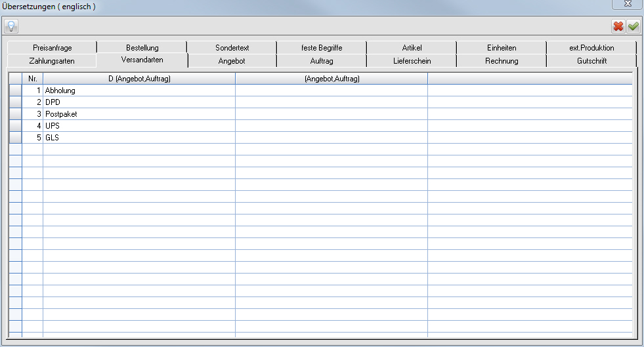Screen dimensions: 644x347
Task: Switch to the Preisanfrage tab
Action: (52, 48)
